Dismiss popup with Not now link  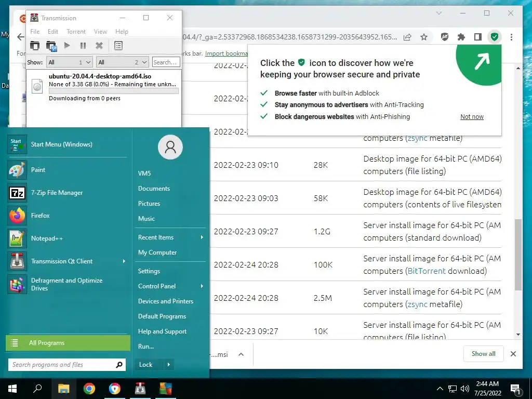tap(472, 117)
